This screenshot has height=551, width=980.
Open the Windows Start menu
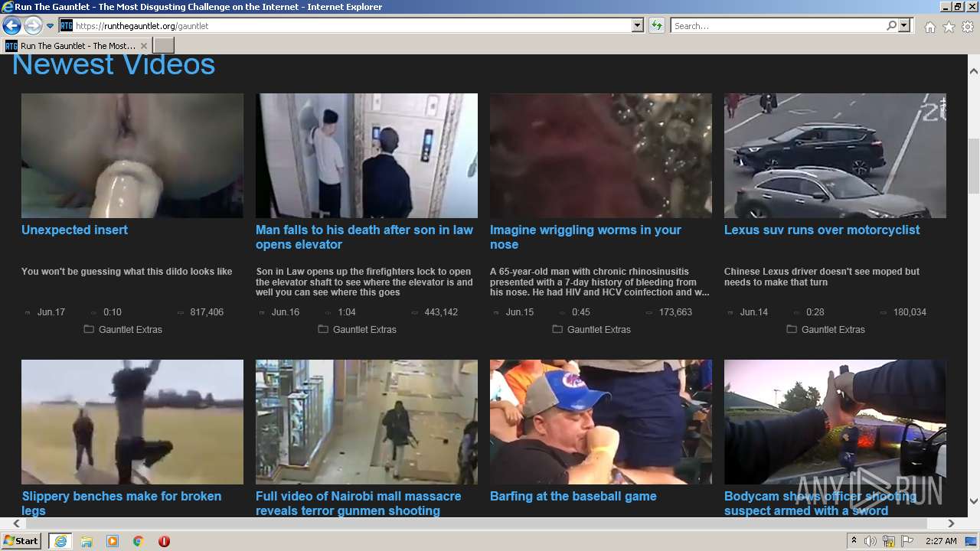point(21,541)
